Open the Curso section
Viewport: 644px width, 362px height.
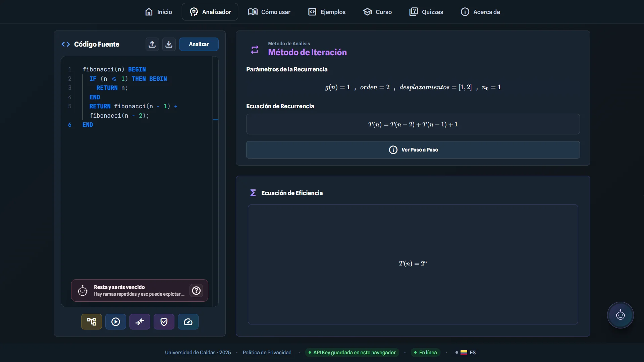tap(377, 12)
